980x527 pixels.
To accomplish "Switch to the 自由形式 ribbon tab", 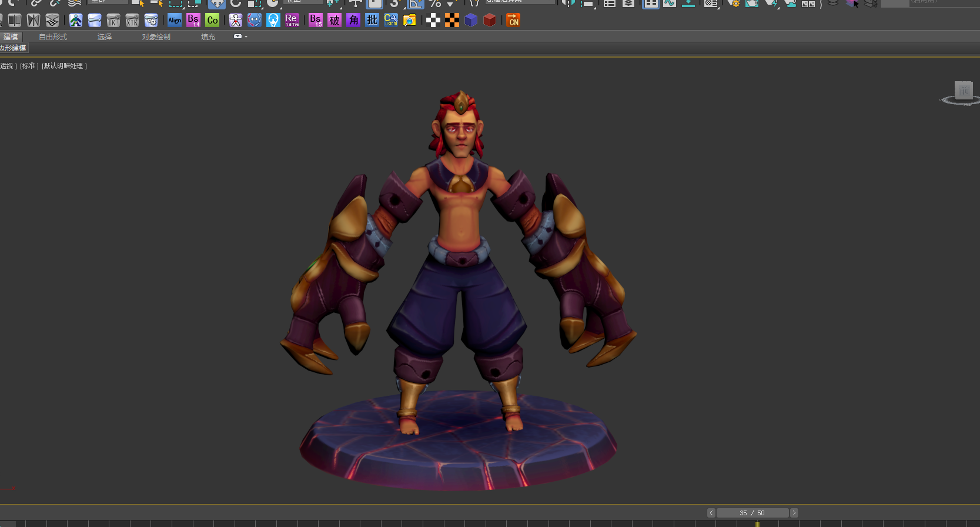I will pos(53,37).
